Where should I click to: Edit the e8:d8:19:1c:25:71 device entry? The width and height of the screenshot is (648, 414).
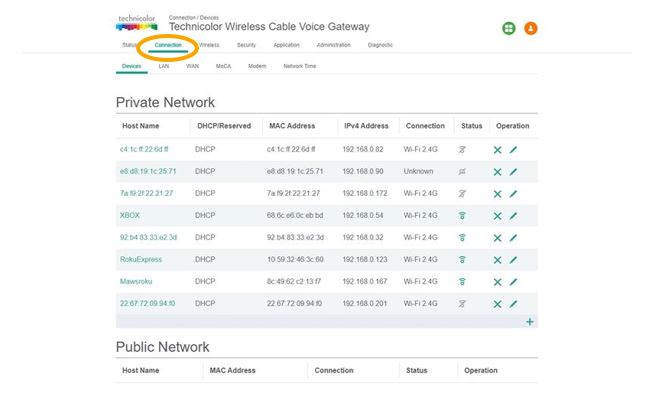pos(513,171)
